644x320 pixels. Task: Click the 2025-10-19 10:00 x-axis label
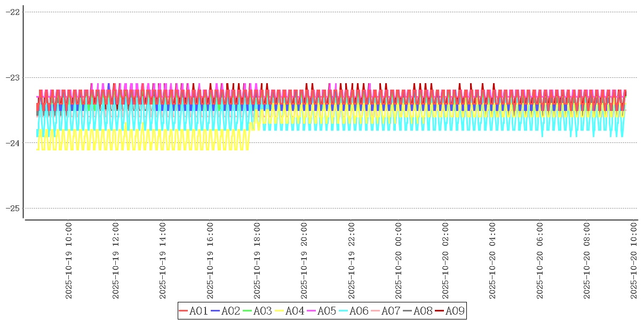[x=69, y=261]
